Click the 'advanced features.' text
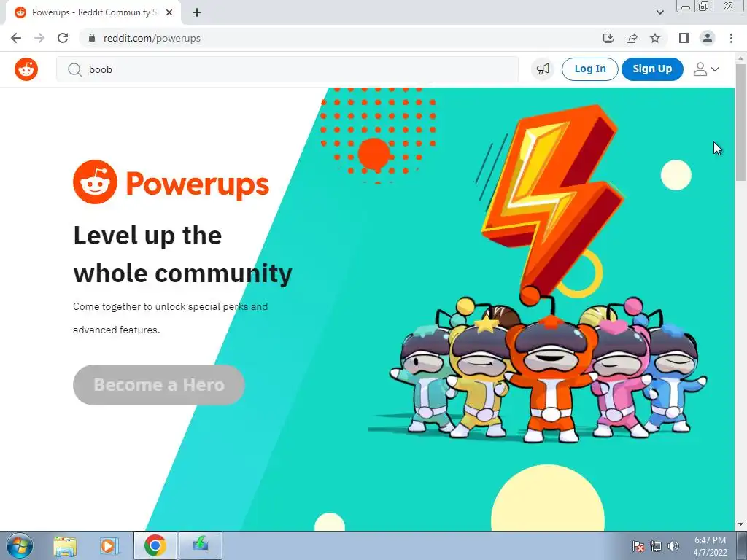Viewport: 747px width, 560px height. point(116,330)
